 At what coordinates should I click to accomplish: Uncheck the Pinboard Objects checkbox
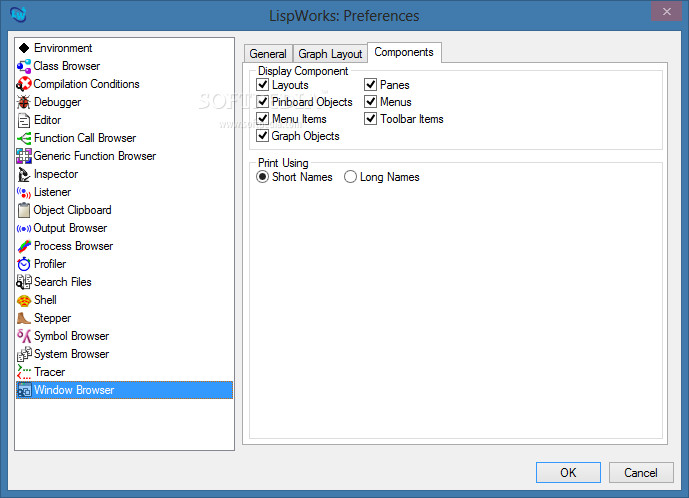click(263, 102)
